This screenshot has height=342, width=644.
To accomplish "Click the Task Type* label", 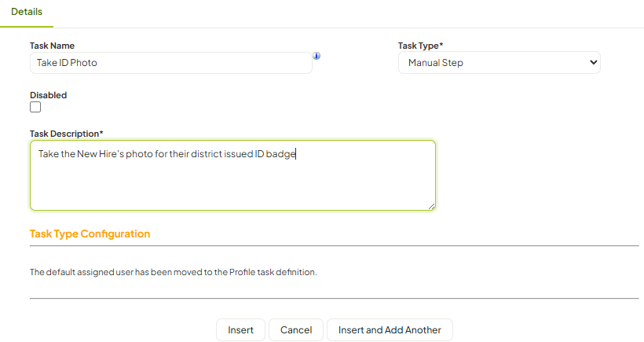I will [x=421, y=46].
